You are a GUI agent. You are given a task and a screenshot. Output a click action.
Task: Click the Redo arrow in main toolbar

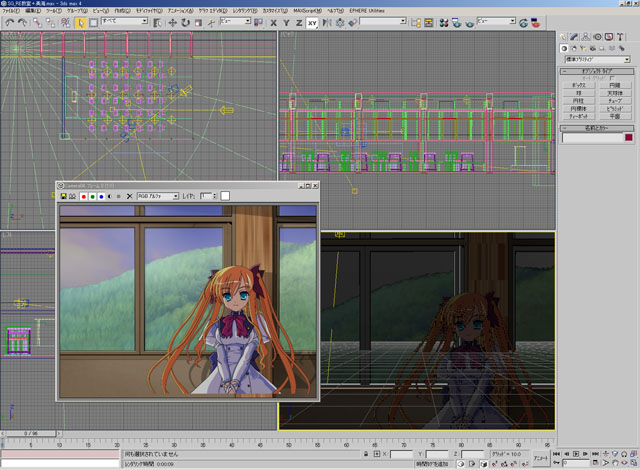point(22,23)
